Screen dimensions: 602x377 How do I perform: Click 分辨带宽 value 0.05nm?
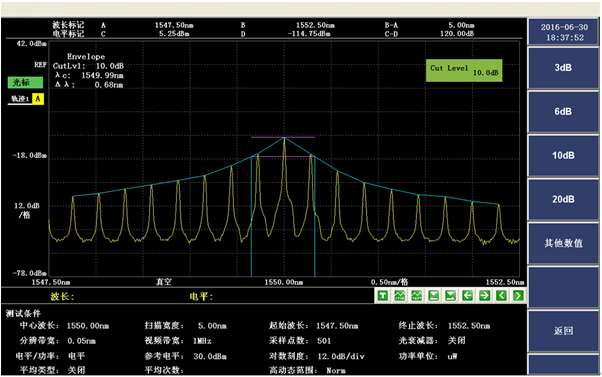coord(81,341)
